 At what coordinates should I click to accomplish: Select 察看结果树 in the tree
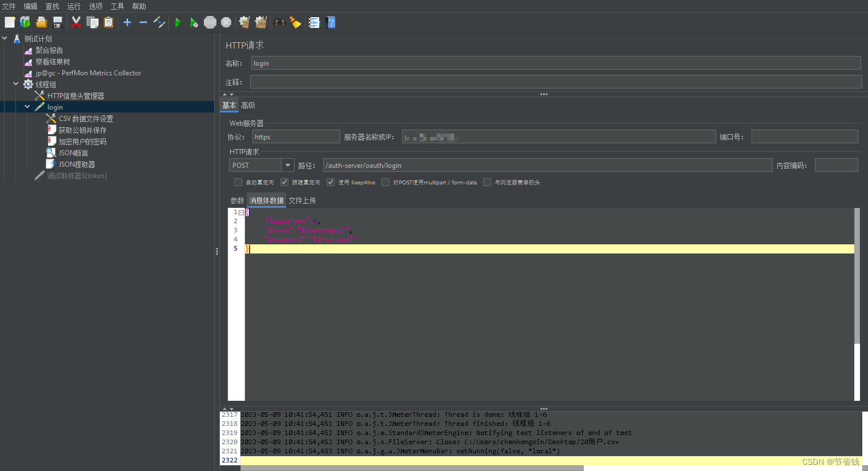[53, 62]
